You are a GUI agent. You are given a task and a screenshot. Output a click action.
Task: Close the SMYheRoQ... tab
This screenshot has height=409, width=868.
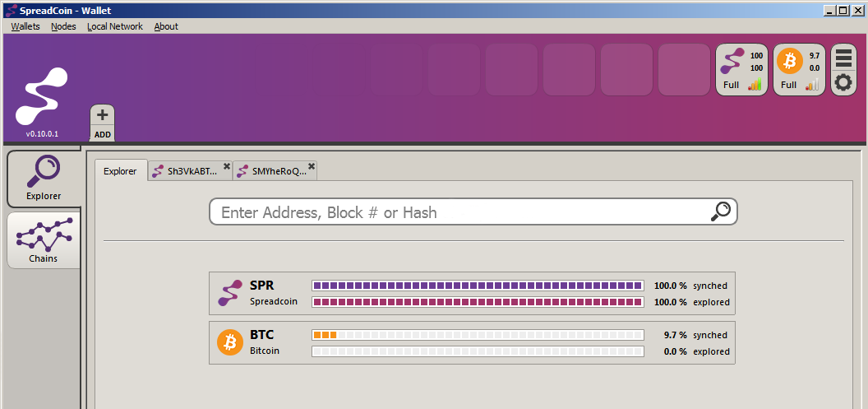pos(312,166)
